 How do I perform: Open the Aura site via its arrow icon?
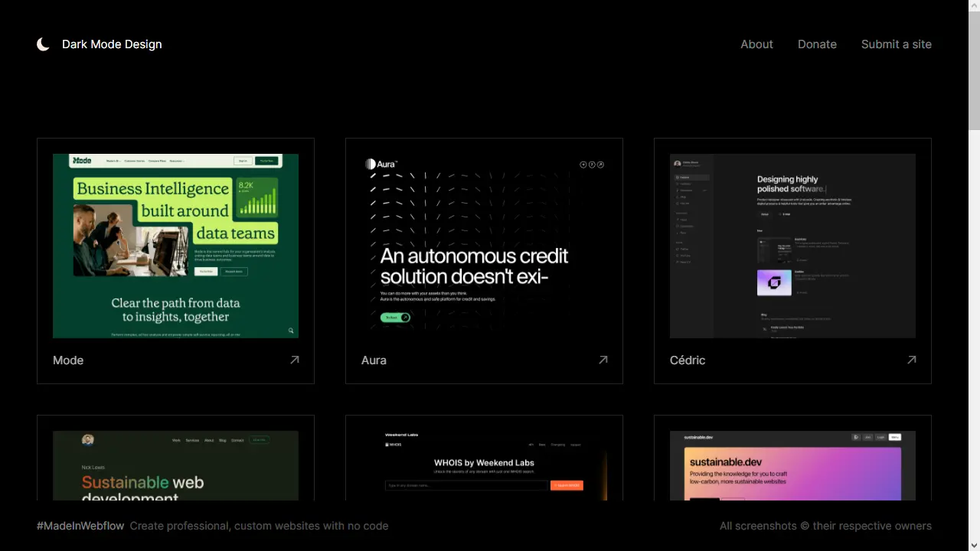tap(603, 360)
